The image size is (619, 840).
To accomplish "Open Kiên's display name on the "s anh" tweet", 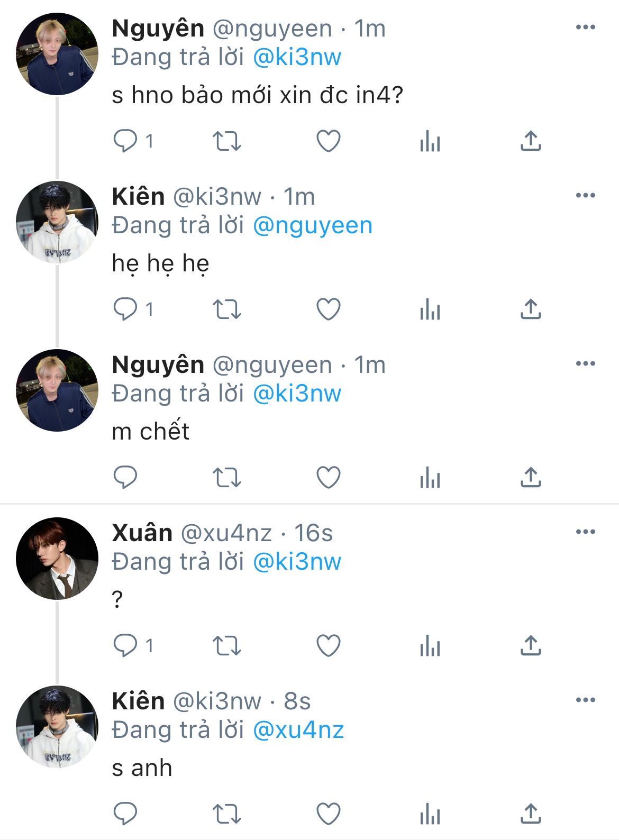I will pos(139,701).
